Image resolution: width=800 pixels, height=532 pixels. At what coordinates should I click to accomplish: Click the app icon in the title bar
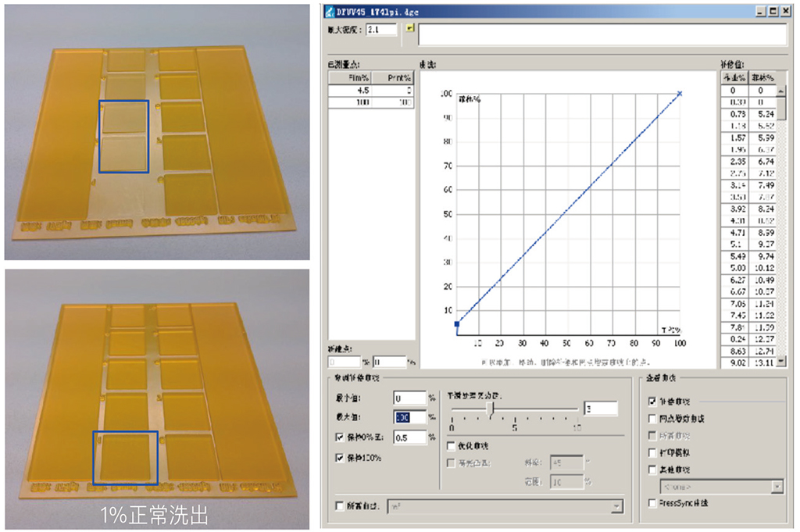coord(329,11)
